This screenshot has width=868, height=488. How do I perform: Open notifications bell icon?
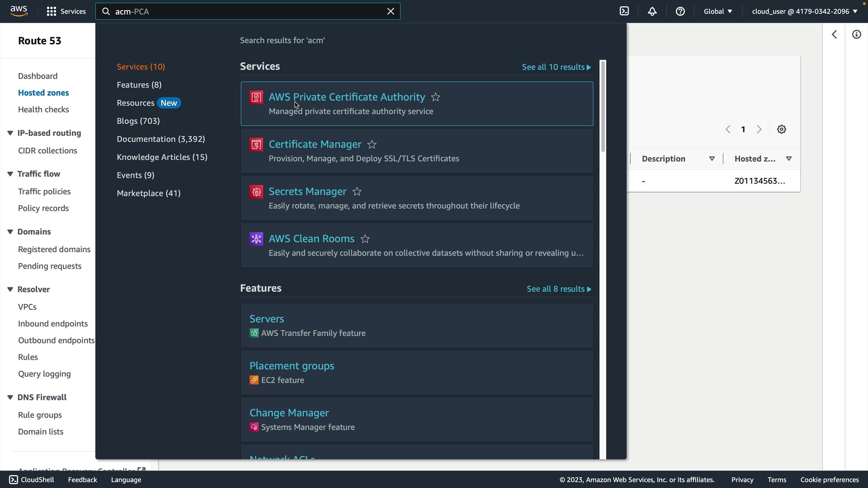[652, 11]
